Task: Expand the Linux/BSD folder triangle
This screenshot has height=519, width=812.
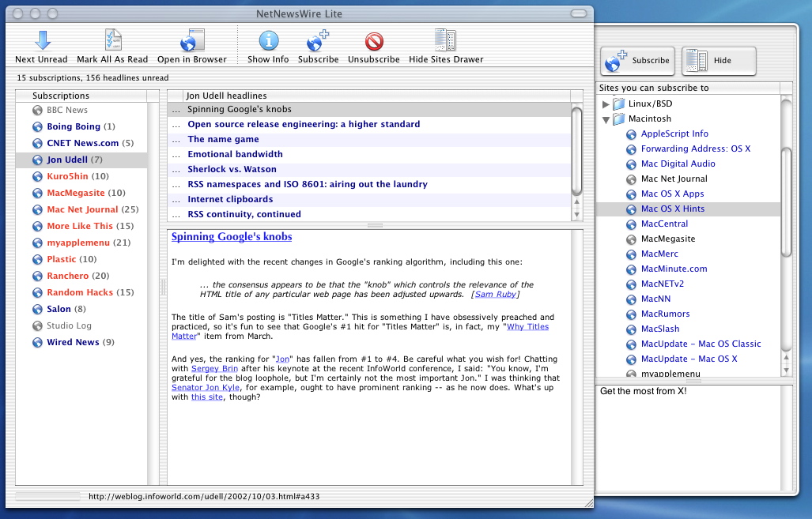Action: 606,104
